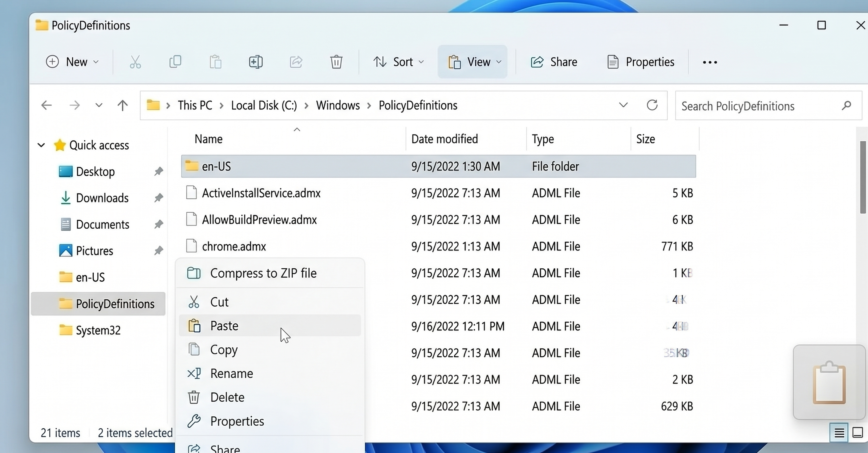This screenshot has width=868, height=453.
Task: Open the View dropdown
Action: coord(473,62)
